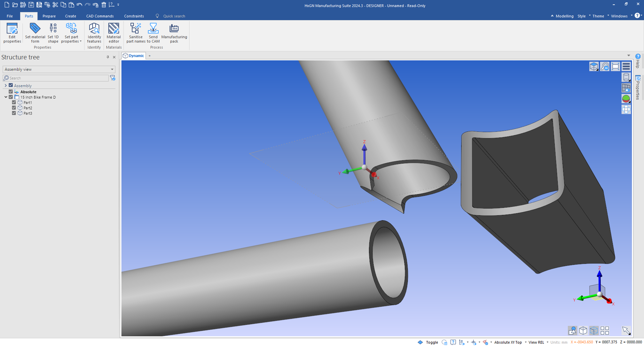Pin the Structure tree panel
Screen dimensions: 644x346
click(x=108, y=57)
